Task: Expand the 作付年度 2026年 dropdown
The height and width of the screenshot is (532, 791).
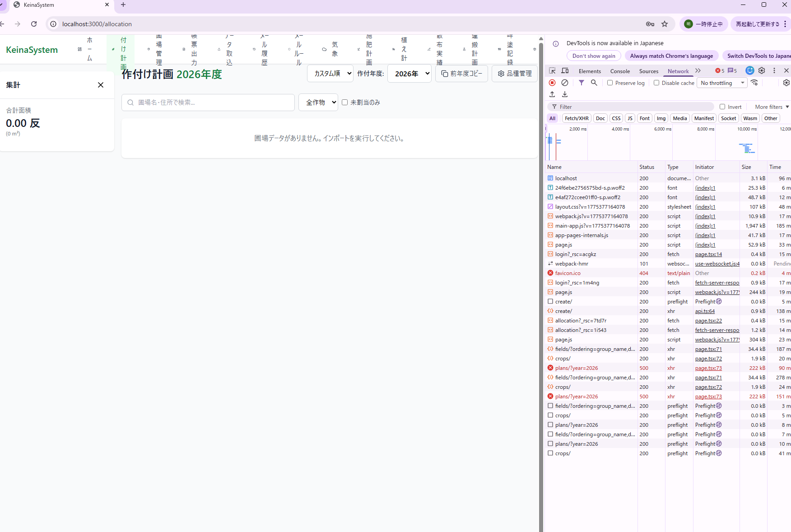Action: click(409, 74)
